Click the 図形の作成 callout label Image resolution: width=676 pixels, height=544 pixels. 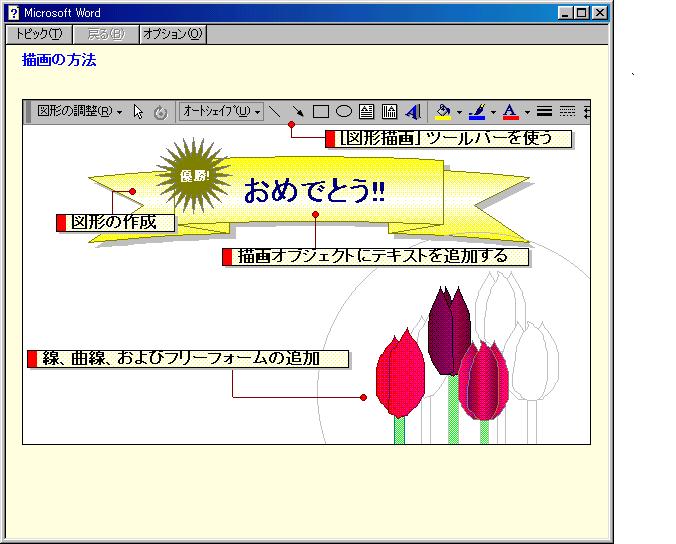[116, 223]
